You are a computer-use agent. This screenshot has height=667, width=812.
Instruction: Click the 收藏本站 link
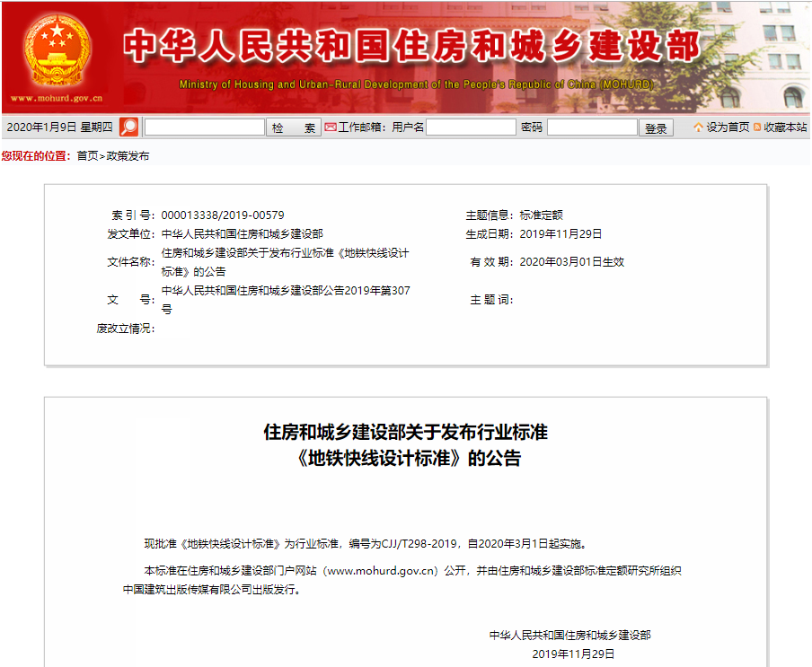[785, 127]
